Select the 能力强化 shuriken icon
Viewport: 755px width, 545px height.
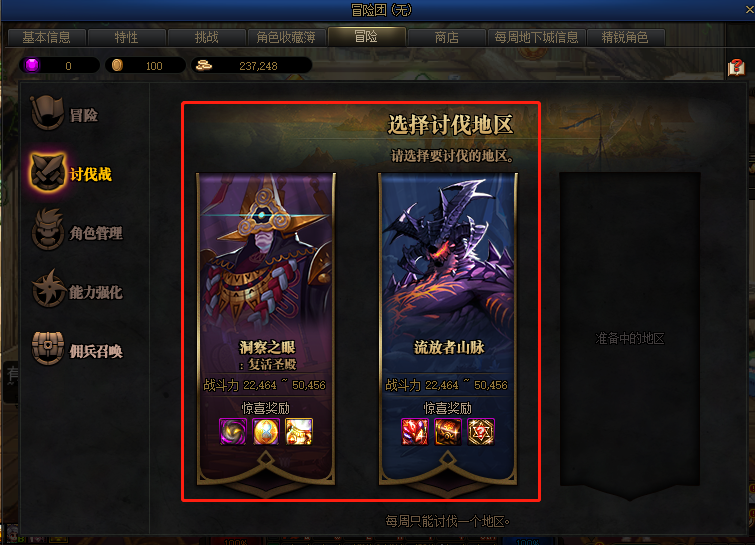[x=48, y=288]
